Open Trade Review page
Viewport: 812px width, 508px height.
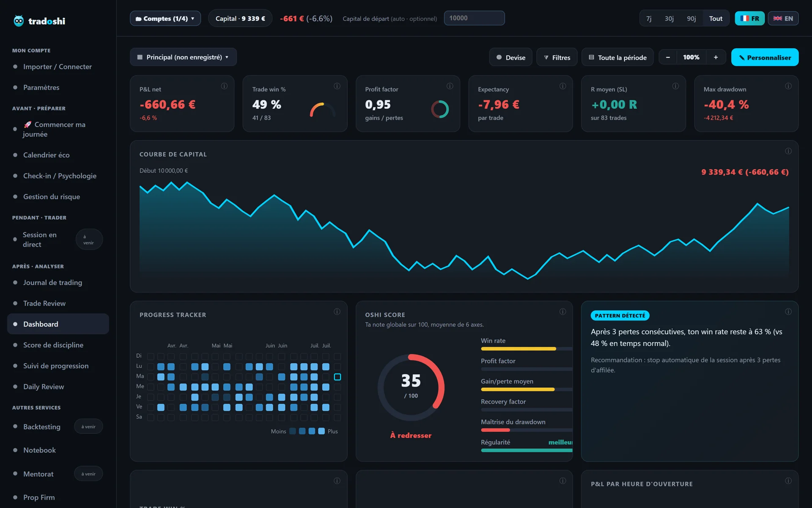pyautogui.click(x=58, y=303)
